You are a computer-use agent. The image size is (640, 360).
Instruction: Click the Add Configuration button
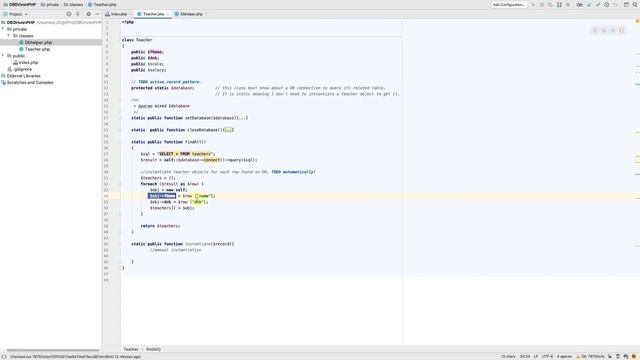point(508,4)
